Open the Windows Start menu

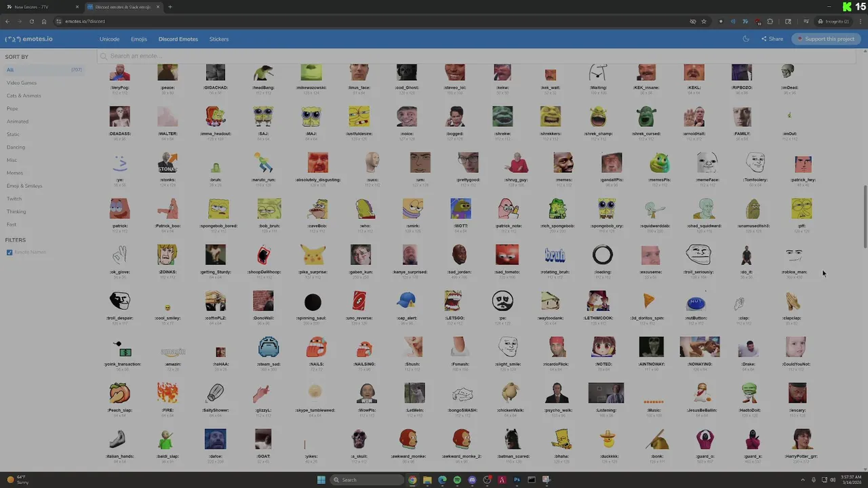pyautogui.click(x=321, y=480)
